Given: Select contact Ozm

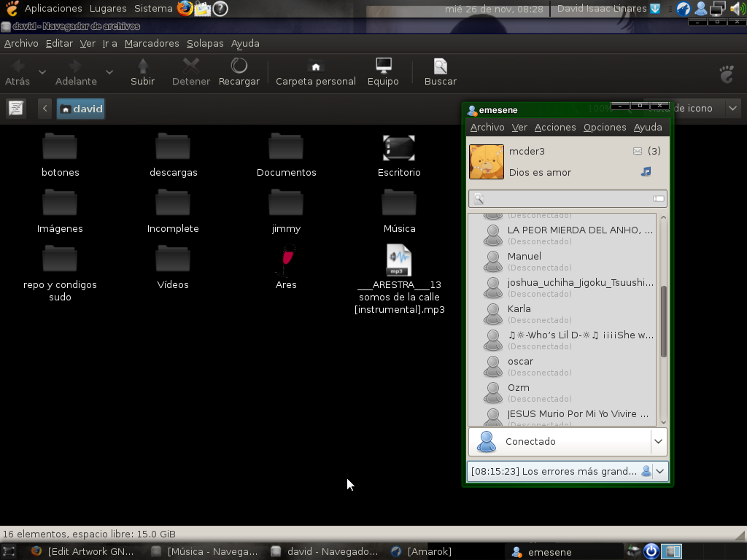Looking at the screenshot, I should 562,392.
